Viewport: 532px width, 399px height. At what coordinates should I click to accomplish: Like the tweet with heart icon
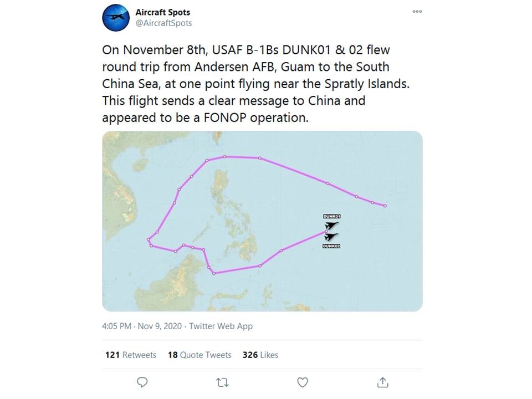click(303, 382)
